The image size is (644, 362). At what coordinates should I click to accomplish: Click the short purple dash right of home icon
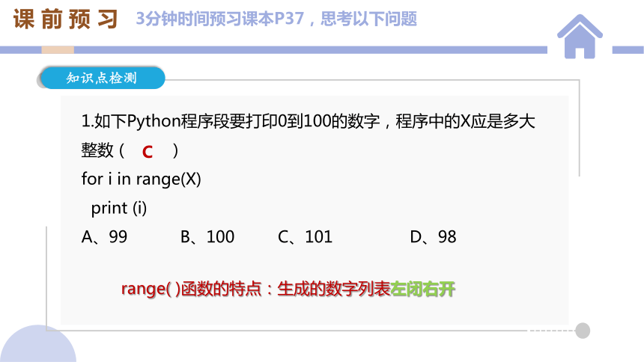click(x=628, y=50)
